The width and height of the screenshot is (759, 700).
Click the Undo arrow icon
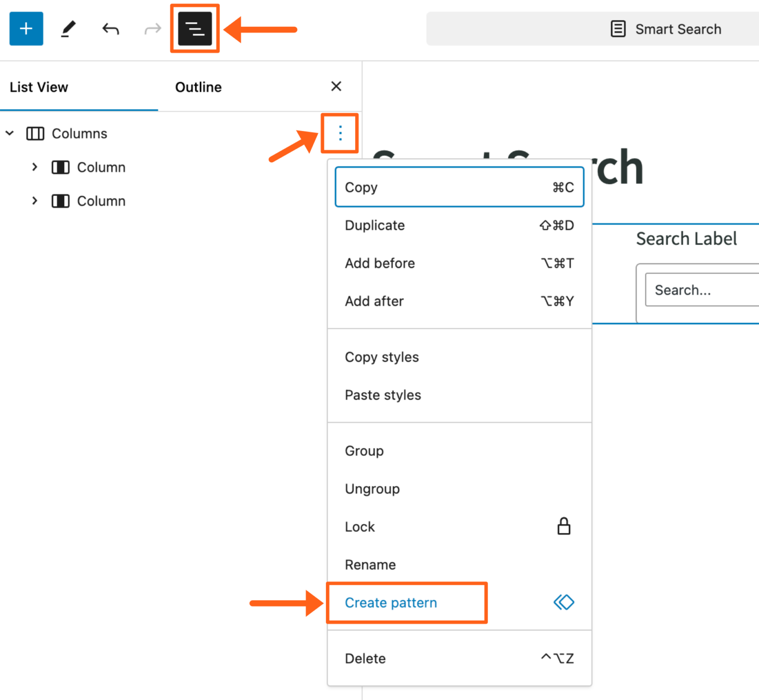[110, 29]
